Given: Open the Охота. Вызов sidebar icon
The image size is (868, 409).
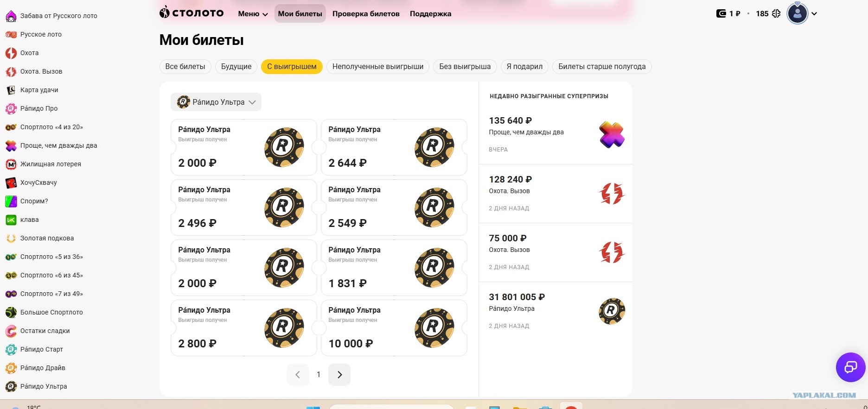Looking at the screenshot, I should coord(11,71).
